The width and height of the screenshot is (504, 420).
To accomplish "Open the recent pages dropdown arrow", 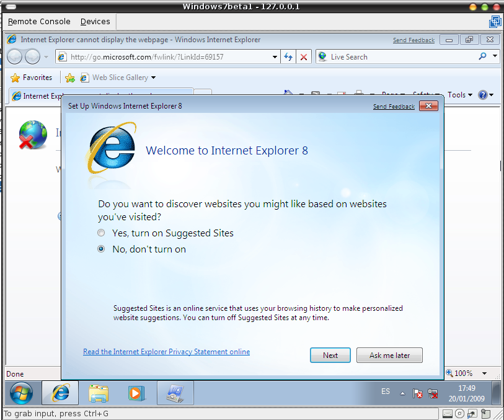I will [x=46, y=57].
